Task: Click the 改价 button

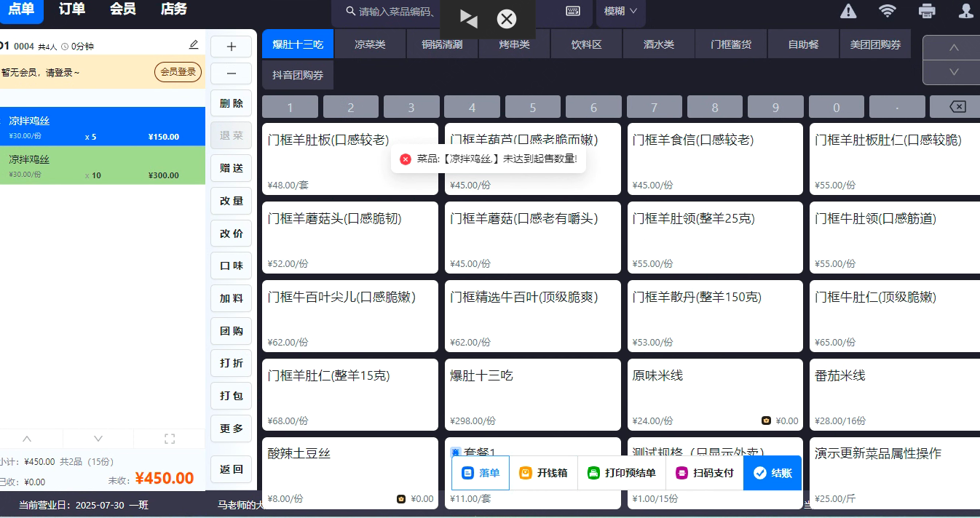Action: pos(232,234)
